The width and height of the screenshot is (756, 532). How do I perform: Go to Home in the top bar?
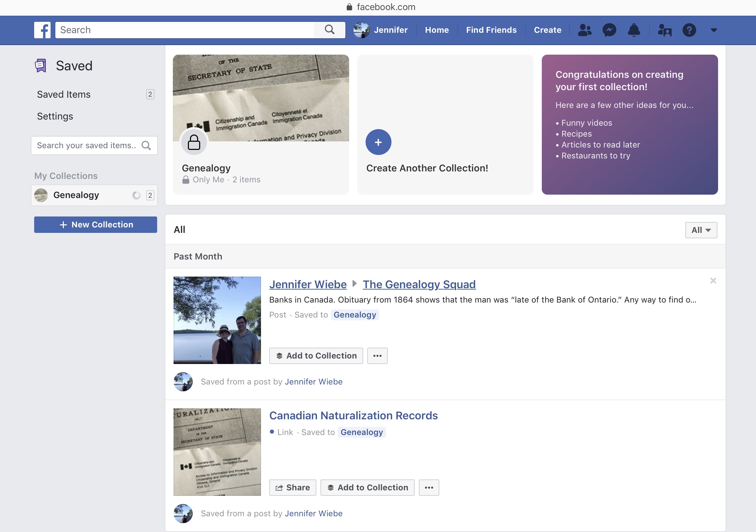pos(437,30)
